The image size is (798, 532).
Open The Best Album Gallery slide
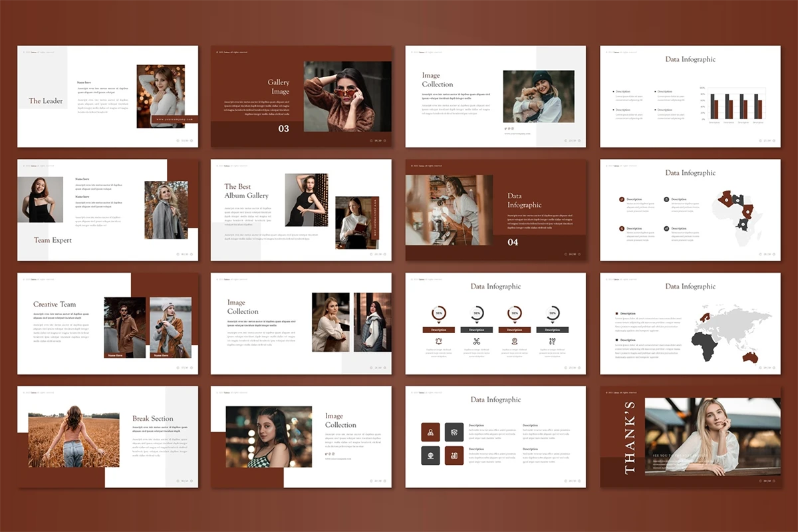301,210
